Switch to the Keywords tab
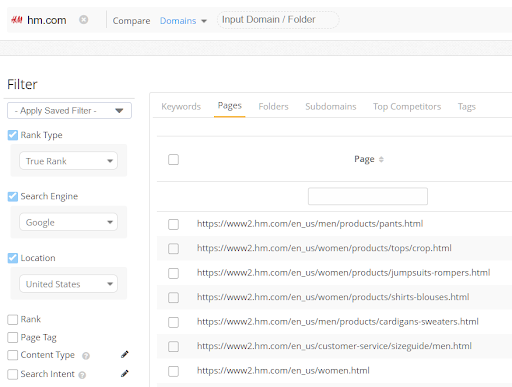512x387 pixels. 181,107
